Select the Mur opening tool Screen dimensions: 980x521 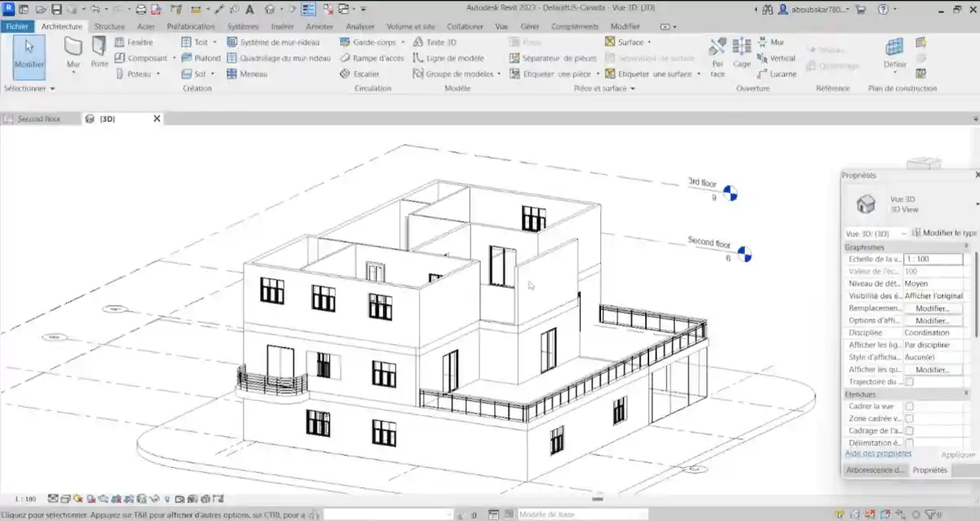click(x=771, y=42)
